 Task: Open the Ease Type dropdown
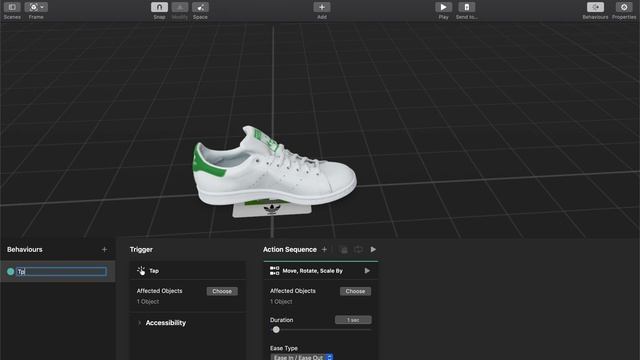click(302, 357)
